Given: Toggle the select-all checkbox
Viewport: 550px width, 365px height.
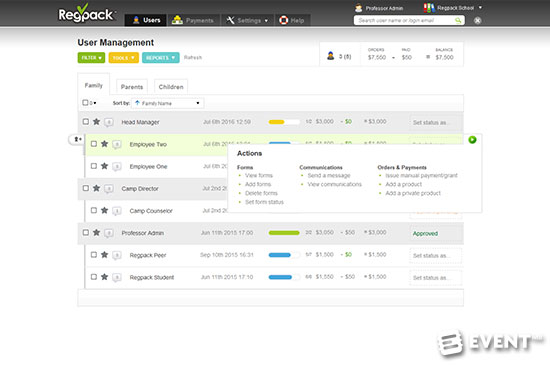Looking at the screenshot, I should point(85,102).
